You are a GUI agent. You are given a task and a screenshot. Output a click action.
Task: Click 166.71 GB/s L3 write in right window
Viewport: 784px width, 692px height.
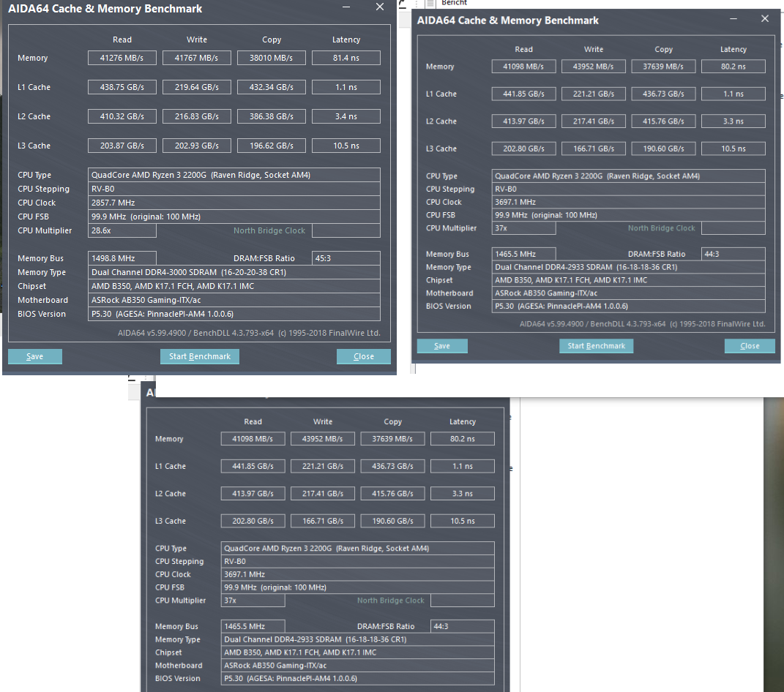pyautogui.click(x=594, y=148)
